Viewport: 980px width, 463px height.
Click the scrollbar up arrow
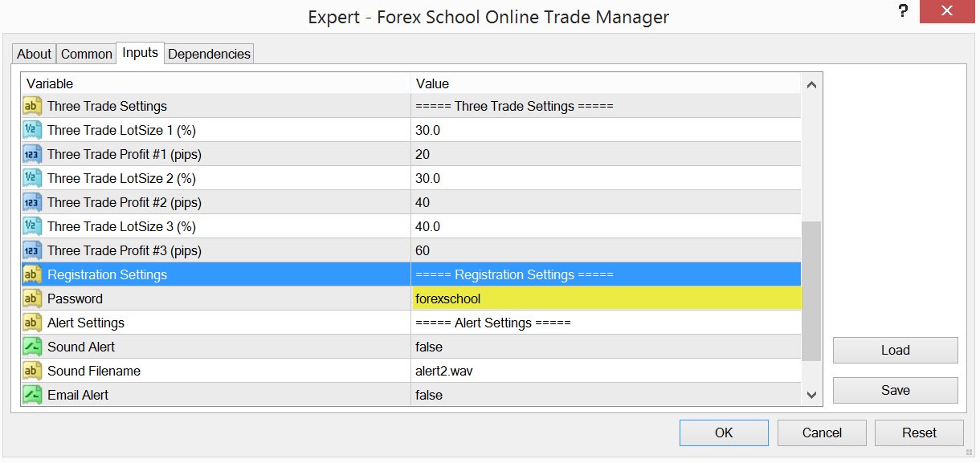point(811,84)
